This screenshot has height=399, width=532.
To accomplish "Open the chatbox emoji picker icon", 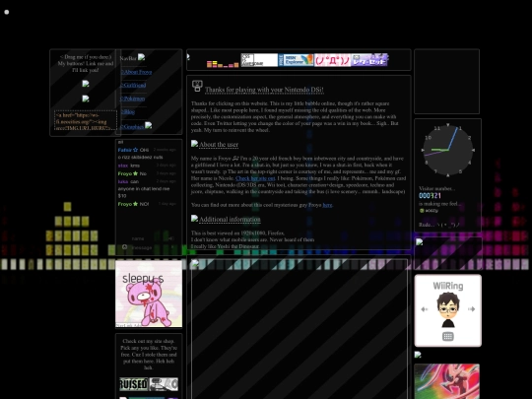I will (x=124, y=247).
